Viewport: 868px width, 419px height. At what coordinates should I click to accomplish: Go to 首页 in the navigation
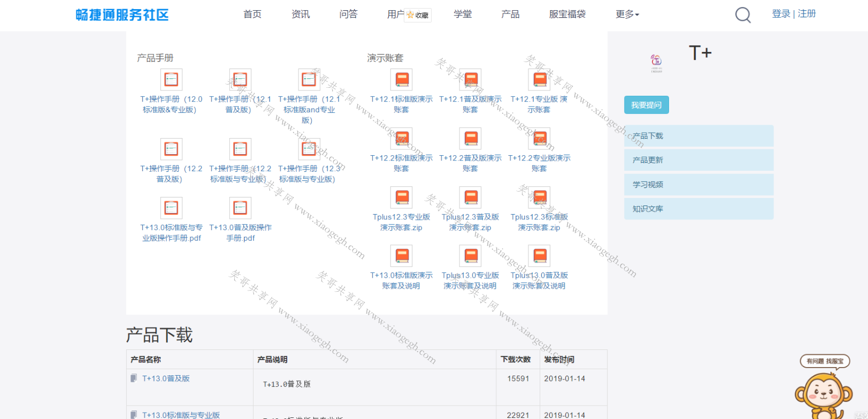click(252, 14)
